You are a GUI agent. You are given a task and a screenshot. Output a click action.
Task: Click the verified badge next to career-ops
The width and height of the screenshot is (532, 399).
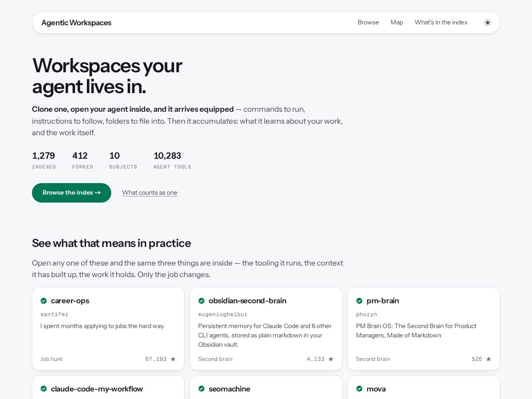tap(43, 301)
